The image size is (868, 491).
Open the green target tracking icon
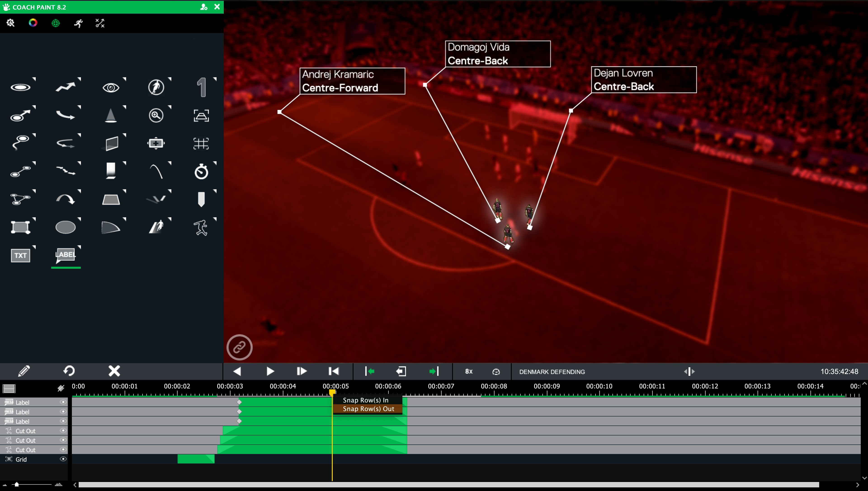click(x=56, y=23)
